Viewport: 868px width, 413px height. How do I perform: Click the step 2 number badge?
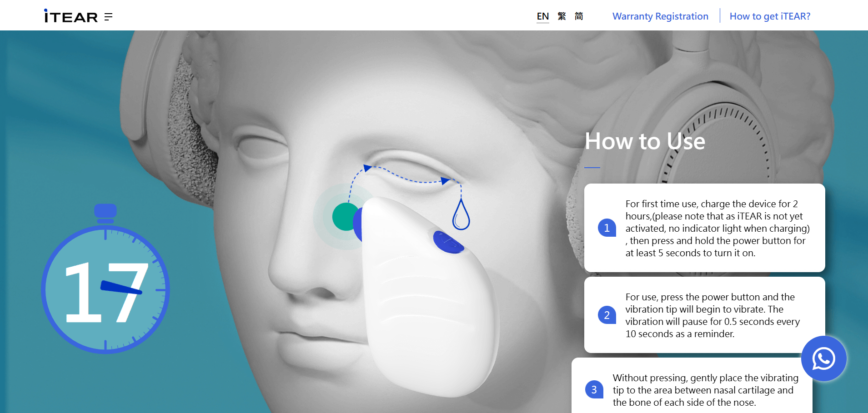tap(607, 315)
